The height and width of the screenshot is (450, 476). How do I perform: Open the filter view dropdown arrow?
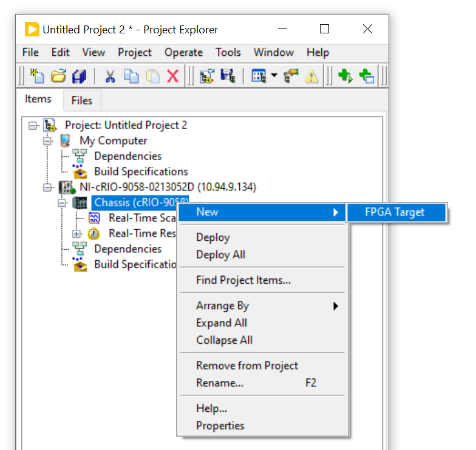point(274,75)
